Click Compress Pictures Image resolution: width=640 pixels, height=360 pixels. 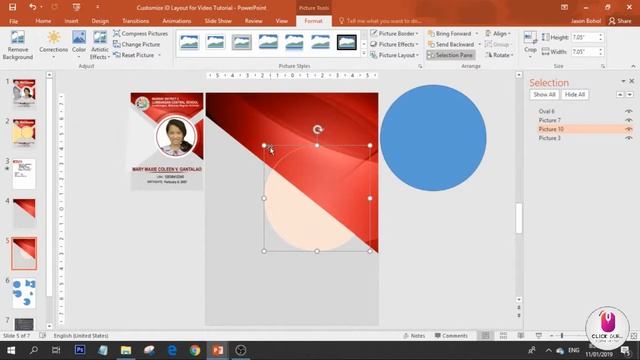[140, 33]
